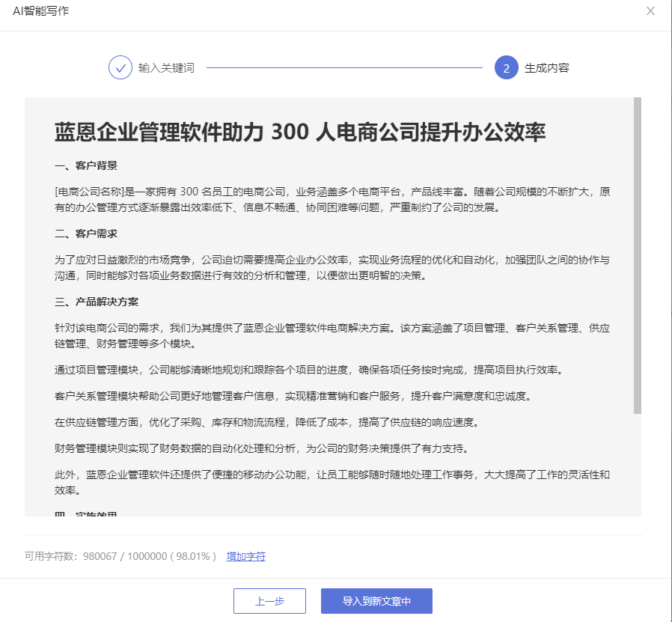
Task: Click 导入到新文章中 button
Action: click(376, 601)
